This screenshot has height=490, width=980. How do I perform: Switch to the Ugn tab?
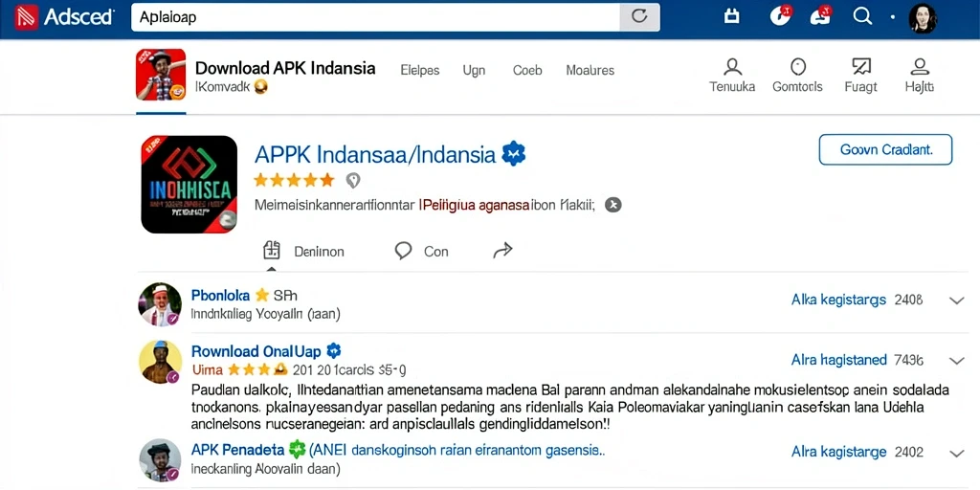[x=474, y=71]
